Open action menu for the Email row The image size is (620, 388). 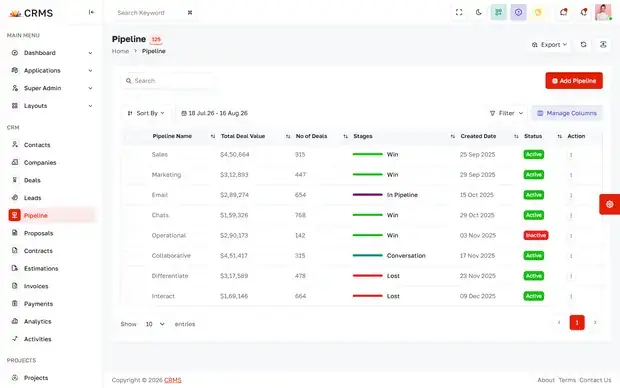[x=571, y=195]
